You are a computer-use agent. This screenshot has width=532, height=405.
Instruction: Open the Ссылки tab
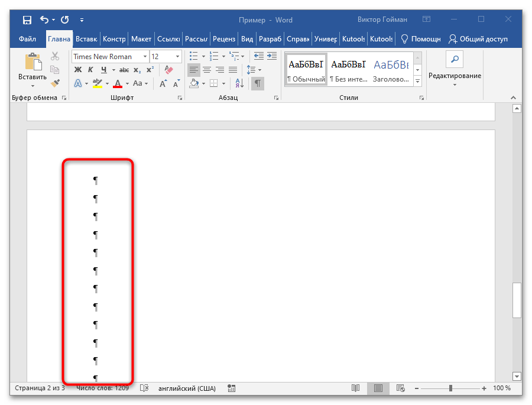point(168,39)
